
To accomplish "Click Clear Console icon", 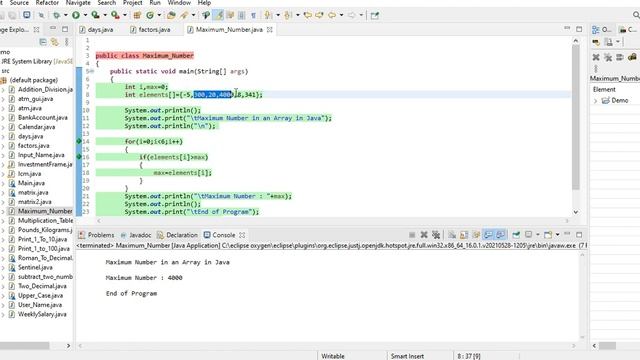I will (452, 235).
